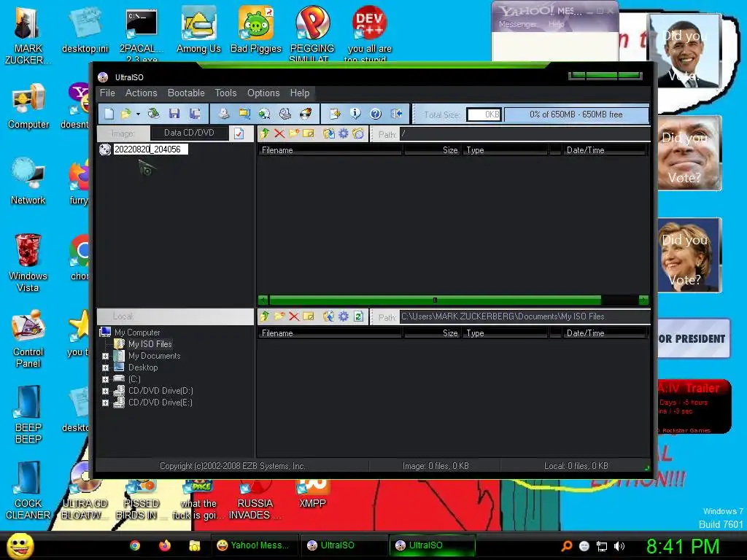The image size is (747, 560).
Task: Click the red X Delete in image pane toolbar
Action: [x=279, y=134]
